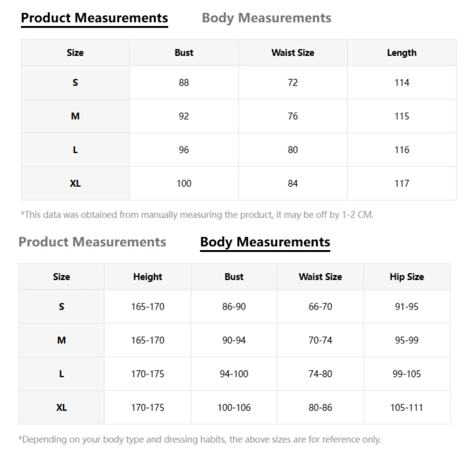
Task: Click the length value 117
Action: [x=402, y=183]
